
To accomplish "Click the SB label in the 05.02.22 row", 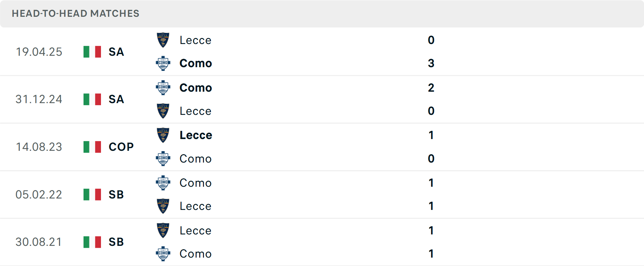I will click(116, 194).
